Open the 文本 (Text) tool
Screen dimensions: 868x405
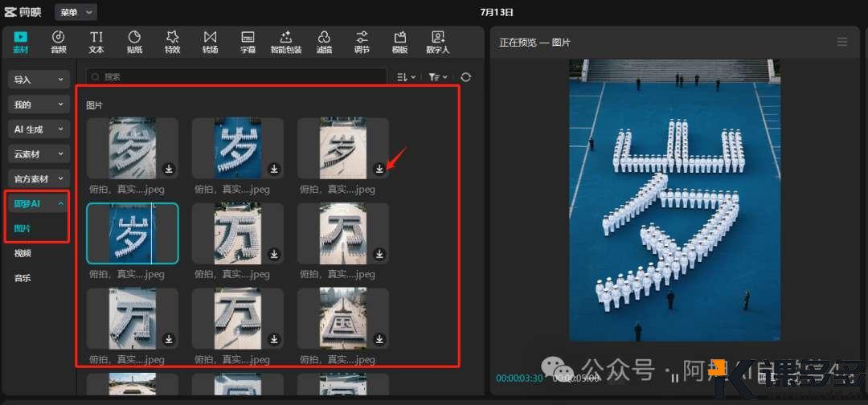[96, 42]
